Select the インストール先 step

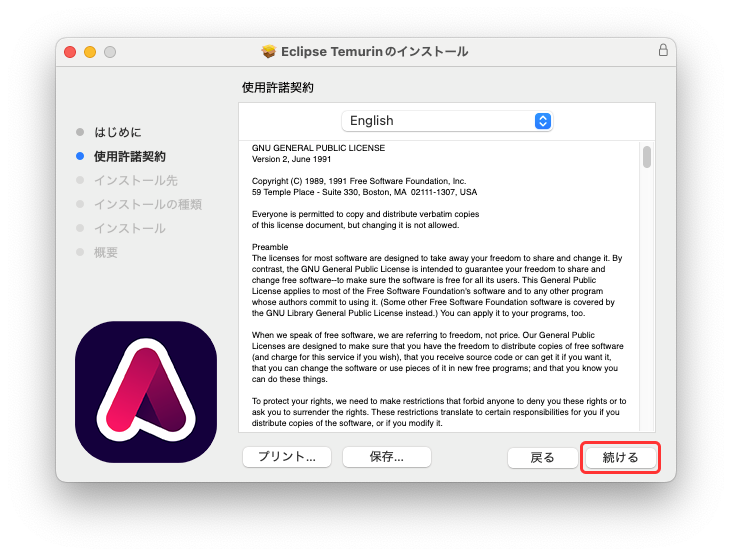click(x=136, y=181)
